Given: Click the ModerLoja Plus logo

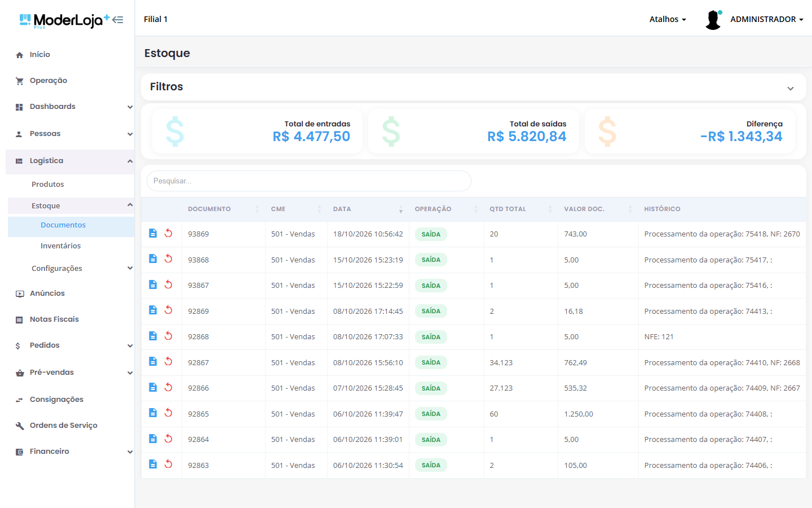Looking at the screenshot, I should click(x=65, y=20).
